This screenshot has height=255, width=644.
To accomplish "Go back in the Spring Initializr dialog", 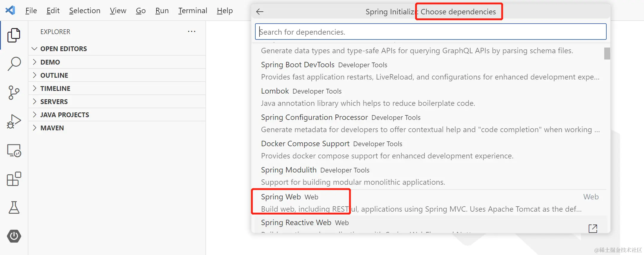I will [260, 12].
